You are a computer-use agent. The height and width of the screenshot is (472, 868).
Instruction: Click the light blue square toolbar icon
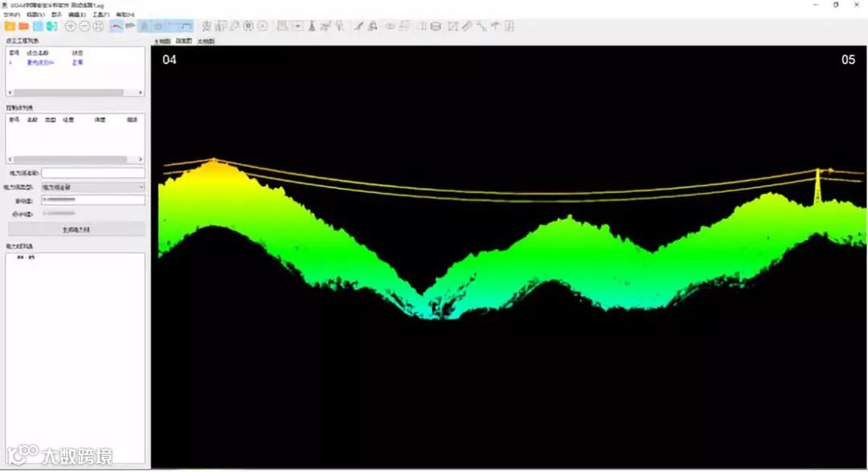coord(38,26)
